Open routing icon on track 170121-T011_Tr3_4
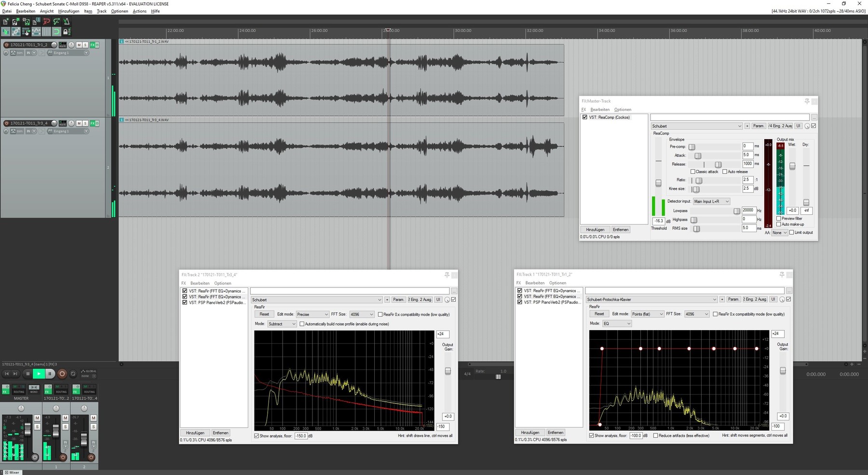 pos(62,123)
